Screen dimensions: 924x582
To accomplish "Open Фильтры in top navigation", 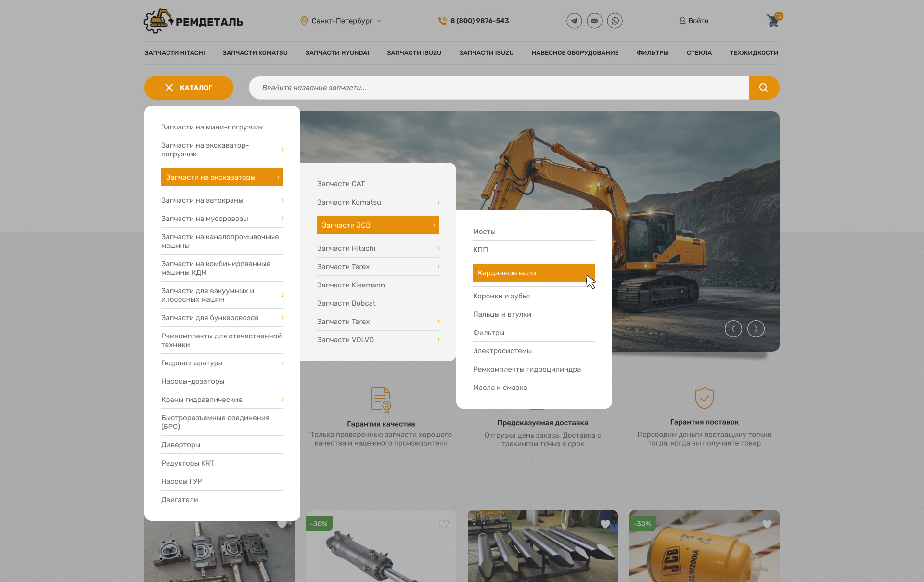I will 653,53.
